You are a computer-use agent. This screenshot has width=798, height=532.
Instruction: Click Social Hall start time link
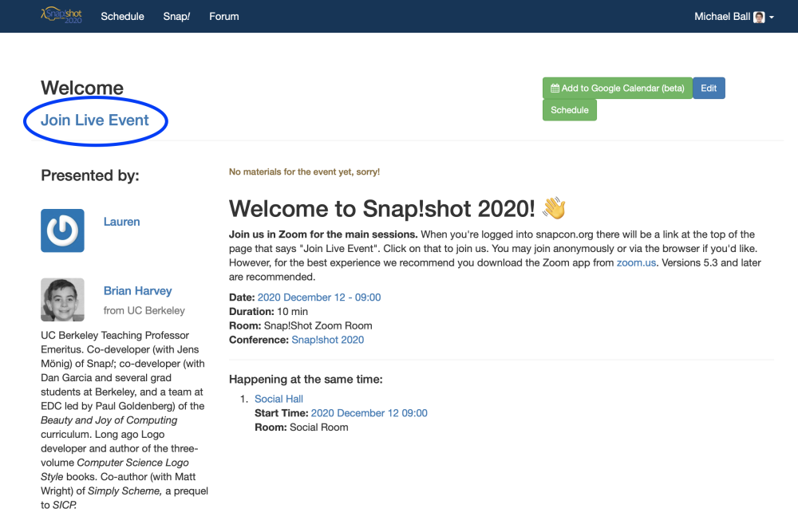(369, 413)
